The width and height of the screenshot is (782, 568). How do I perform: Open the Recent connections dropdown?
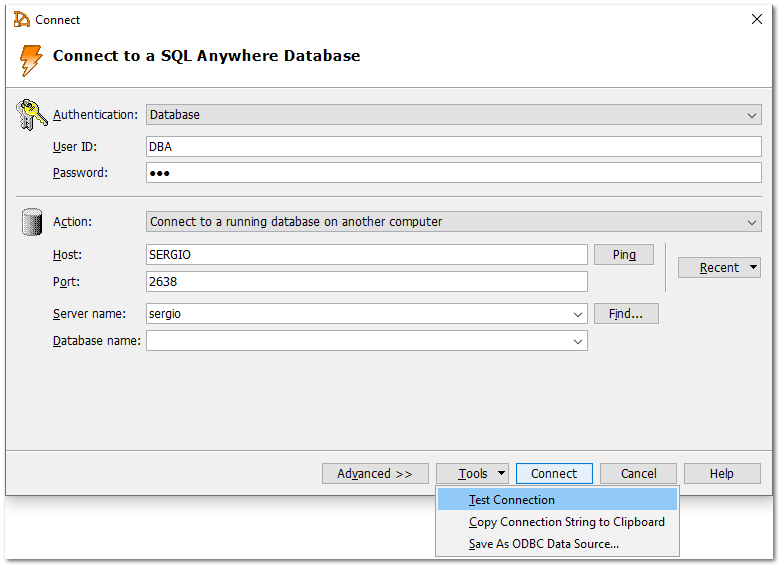point(719,268)
